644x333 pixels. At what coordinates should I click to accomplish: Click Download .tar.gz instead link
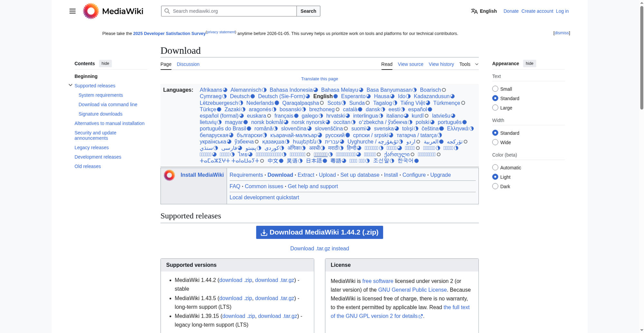click(x=319, y=249)
